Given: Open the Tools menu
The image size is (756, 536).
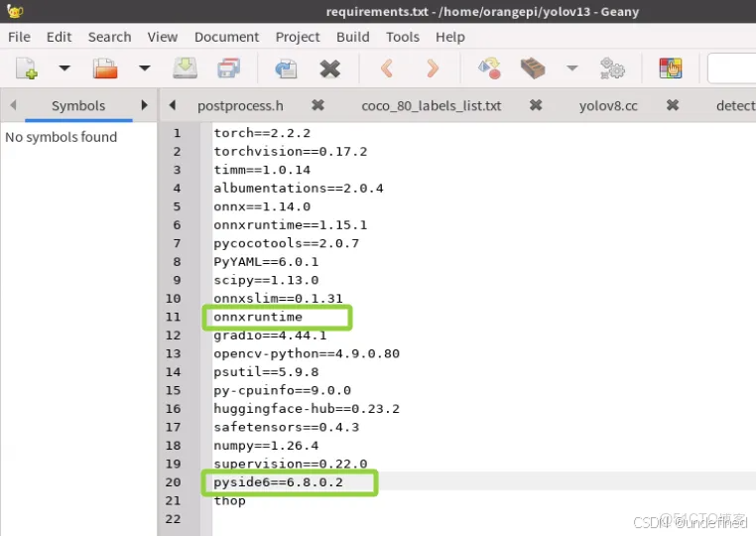Looking at the screenshot, I should point(403,37).
